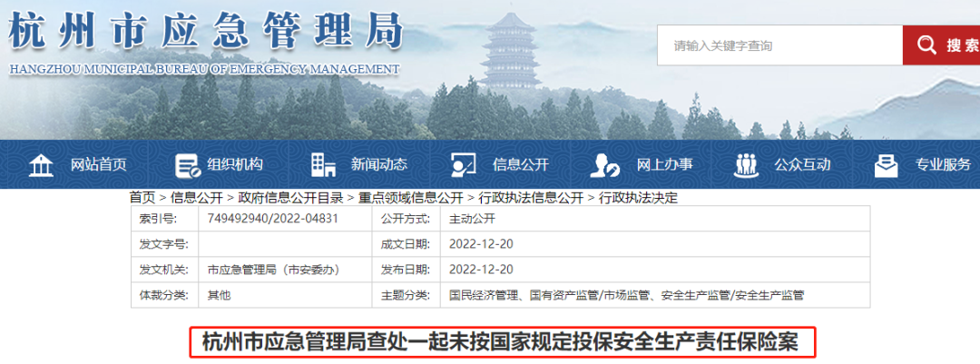Go to 首页 in breadcrumb
Screen dimensions: 980x364
tap(142, 198)
